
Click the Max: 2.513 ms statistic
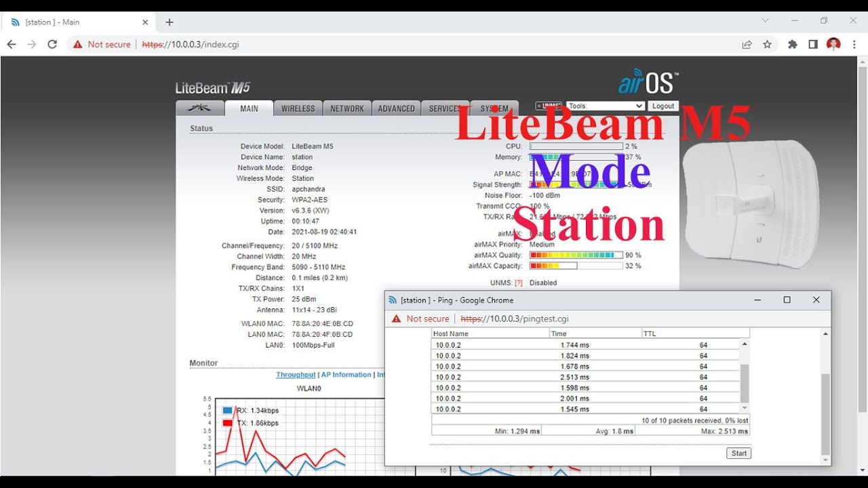pos(725,431)
